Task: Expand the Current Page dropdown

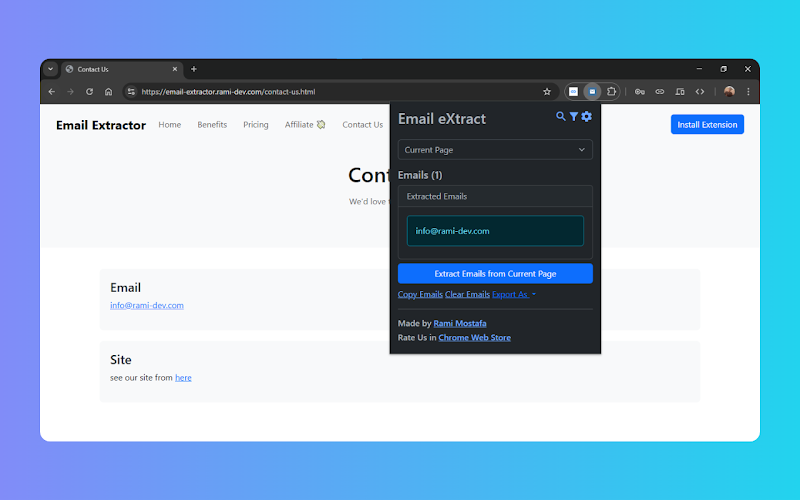Action: pyautogui.click(x=495, y=150)
